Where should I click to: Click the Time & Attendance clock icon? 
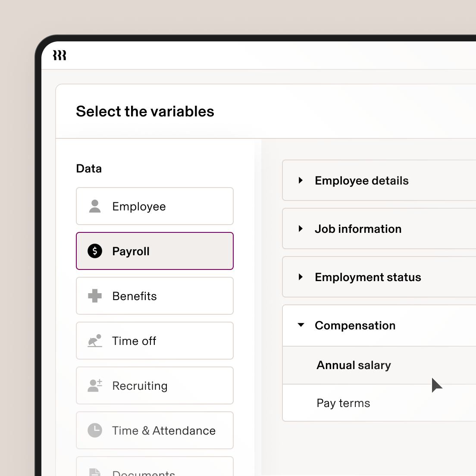pos(94,430)
